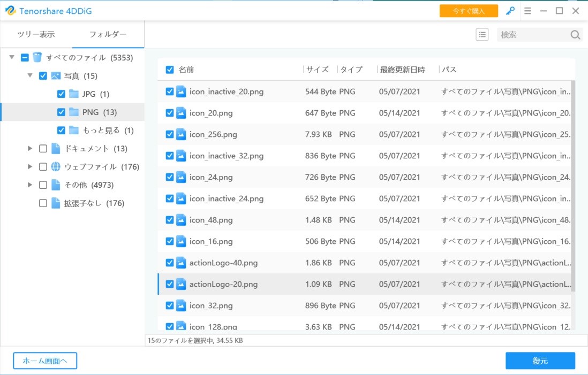This screenshot has height=375, width=588.
Task: Click image icon of icon_inactive_32.png
Action: 181,156
